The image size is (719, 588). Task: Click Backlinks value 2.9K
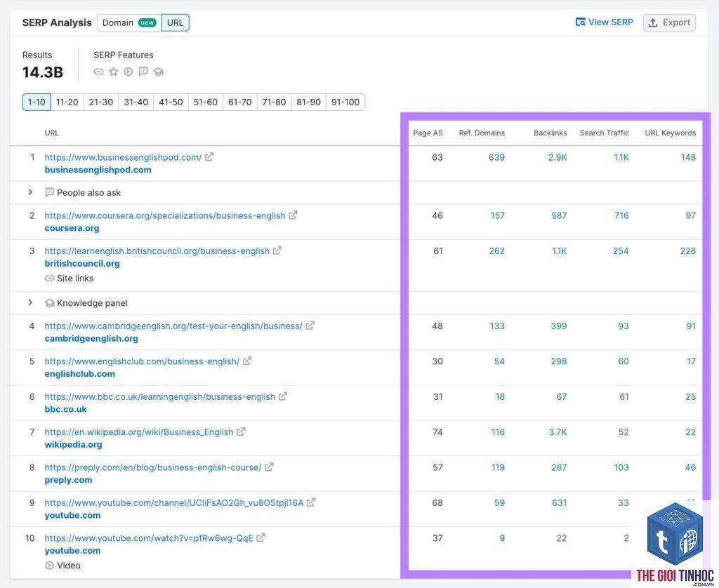(558, 157)
